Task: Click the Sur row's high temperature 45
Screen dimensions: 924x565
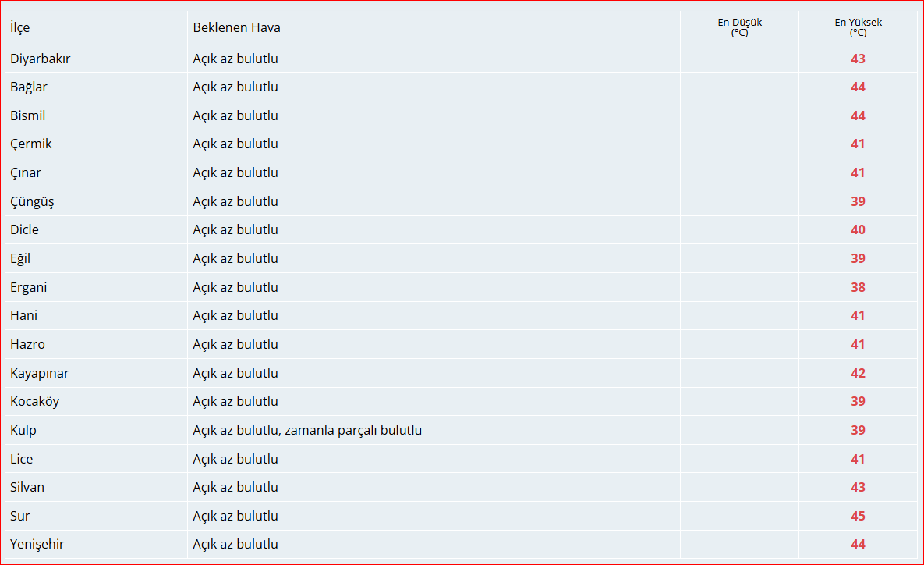Action: pyautogui.click(x=858, y=516)
